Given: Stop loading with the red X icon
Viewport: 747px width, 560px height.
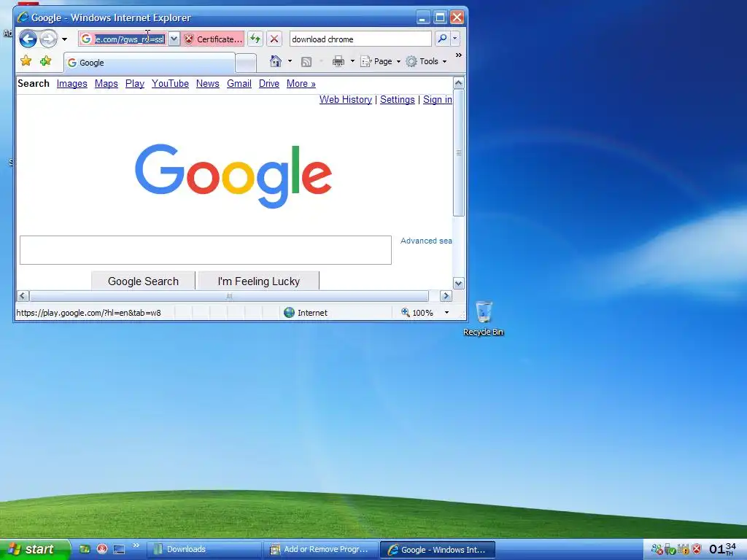Looking at the screenshot, I should tap(274, 39).
